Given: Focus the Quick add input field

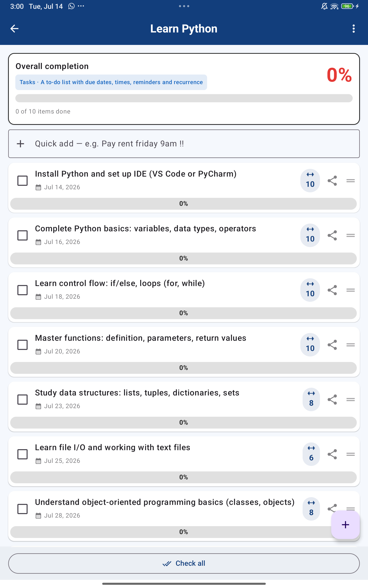Looking at the screenshot, I should tap(184, 144).
